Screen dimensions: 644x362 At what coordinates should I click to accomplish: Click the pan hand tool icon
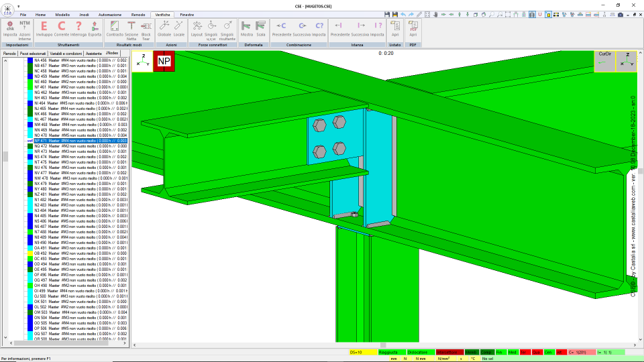tap(435, 14)
